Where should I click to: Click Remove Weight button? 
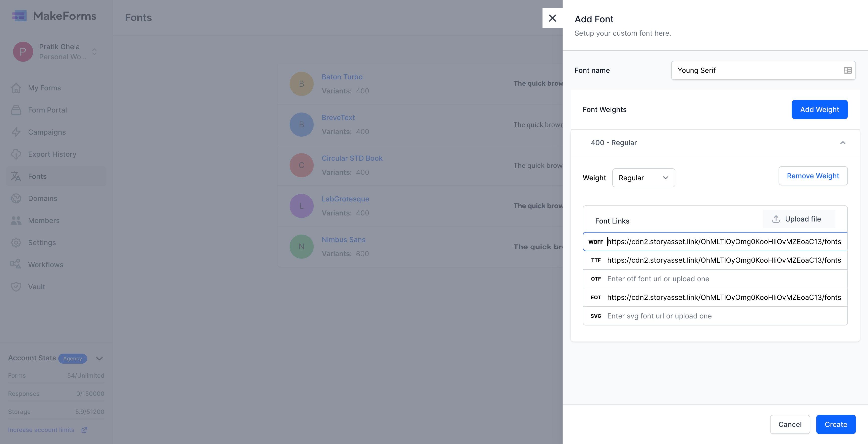click(813, 176)
